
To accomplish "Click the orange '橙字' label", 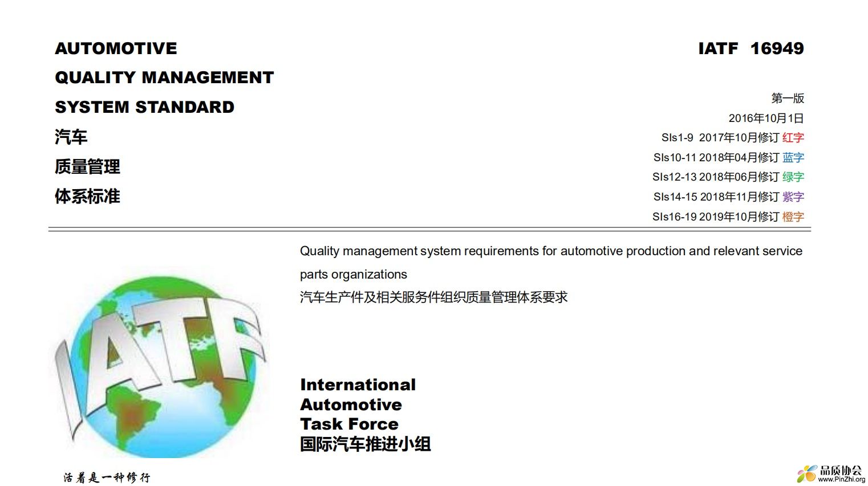I will (x=793, y=217).
